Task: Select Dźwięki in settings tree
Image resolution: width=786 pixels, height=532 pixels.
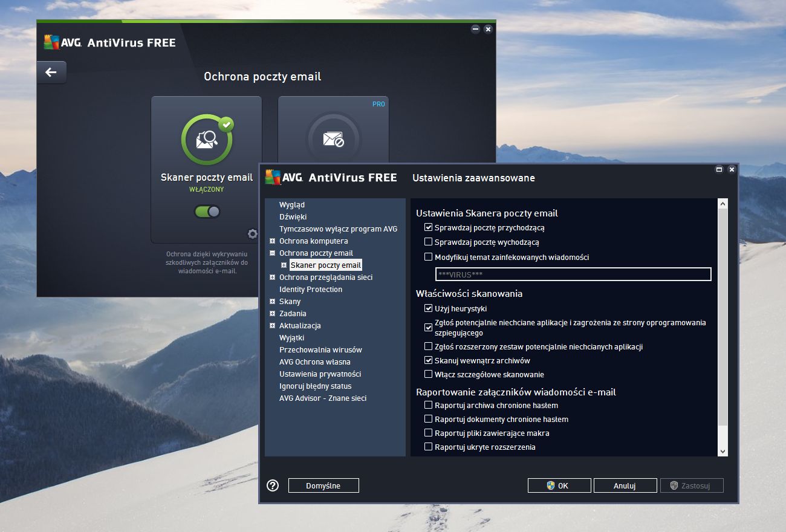Action: coord(293,217)
